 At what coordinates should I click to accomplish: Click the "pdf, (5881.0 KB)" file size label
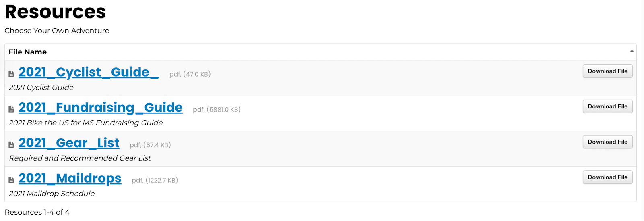217,110
